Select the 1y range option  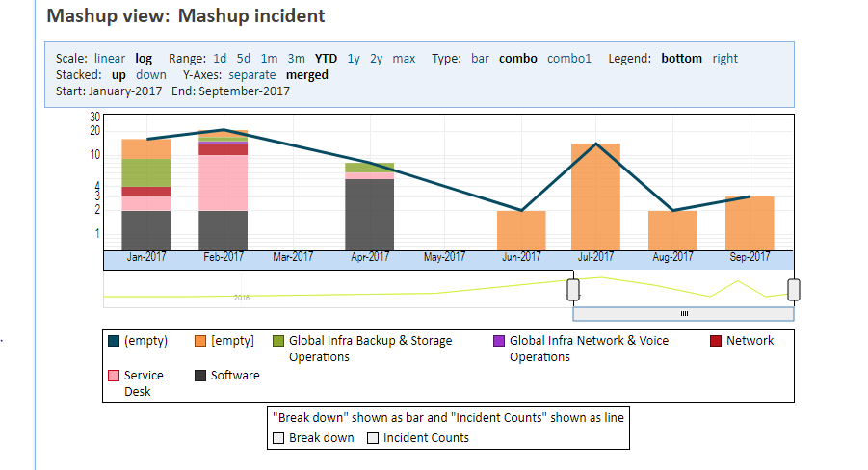tap(355, 59)
